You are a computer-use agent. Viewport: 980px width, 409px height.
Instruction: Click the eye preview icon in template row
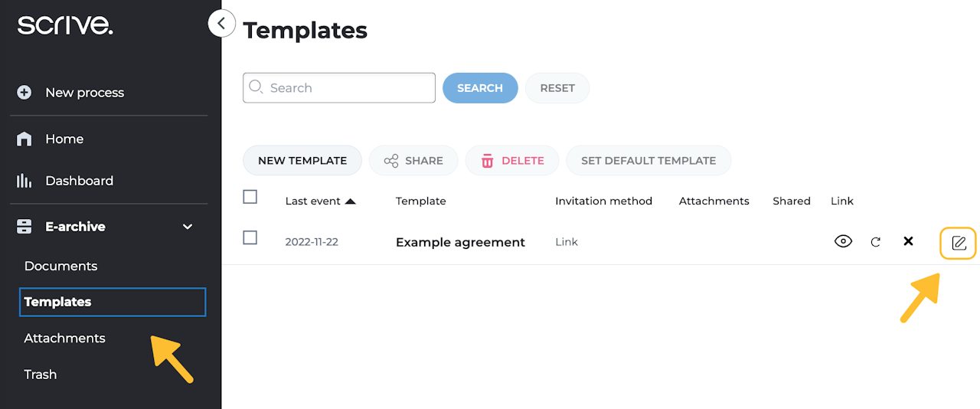pos(843,242)
